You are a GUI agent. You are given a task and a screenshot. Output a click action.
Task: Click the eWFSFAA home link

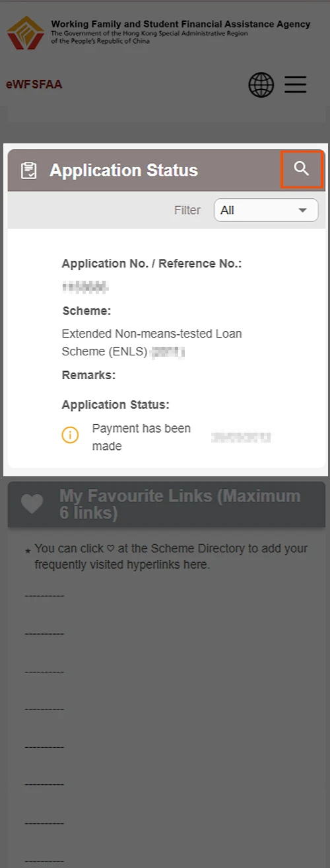pyautogui.click(x=34, y=85)
